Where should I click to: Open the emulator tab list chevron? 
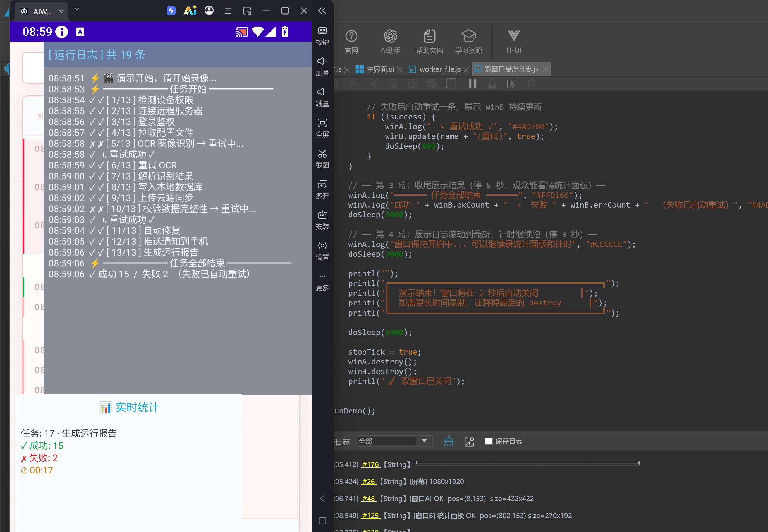click(x=77, y=9)
